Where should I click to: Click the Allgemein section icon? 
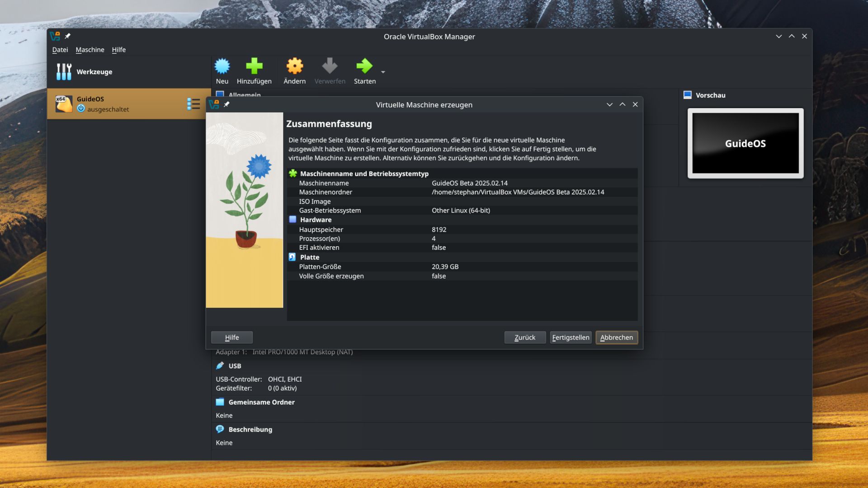[220, 94]
